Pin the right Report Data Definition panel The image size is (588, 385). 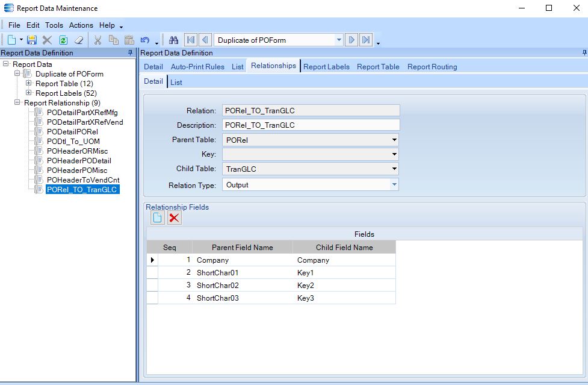584,52
